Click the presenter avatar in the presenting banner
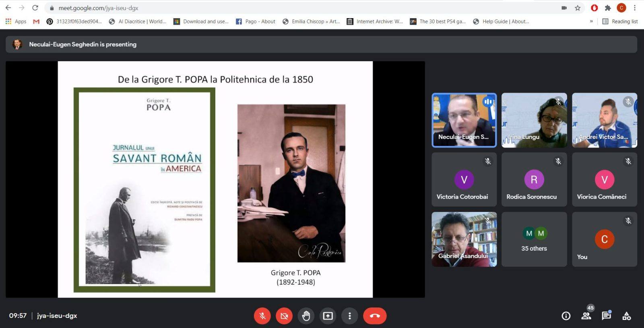Viewport: 644px width, 328px height. tap(17, 44)
